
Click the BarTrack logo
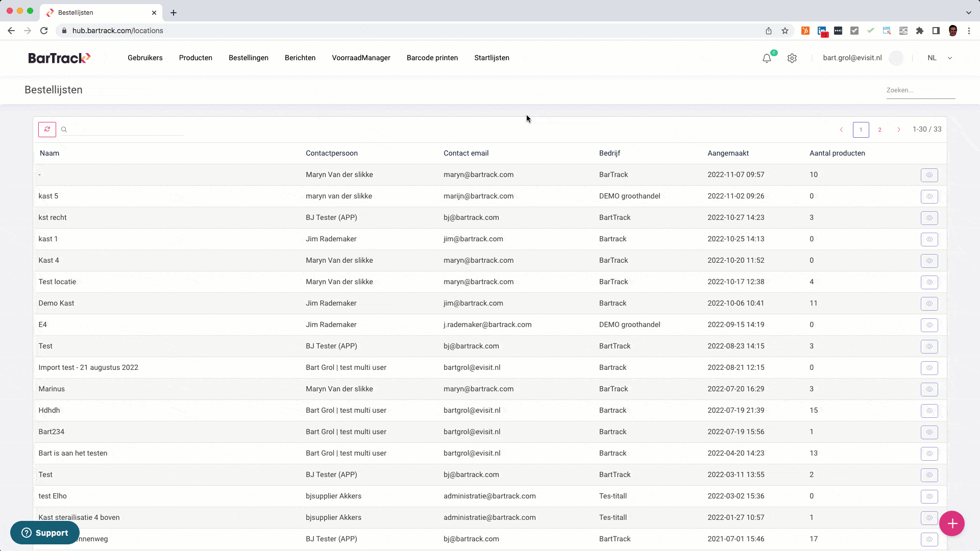coord(59,58)
